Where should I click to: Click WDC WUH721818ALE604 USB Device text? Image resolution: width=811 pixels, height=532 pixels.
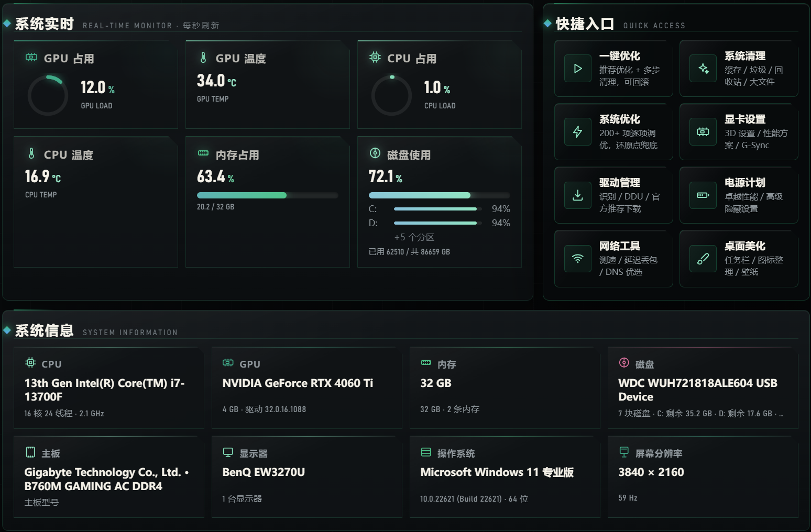point(698,390)
